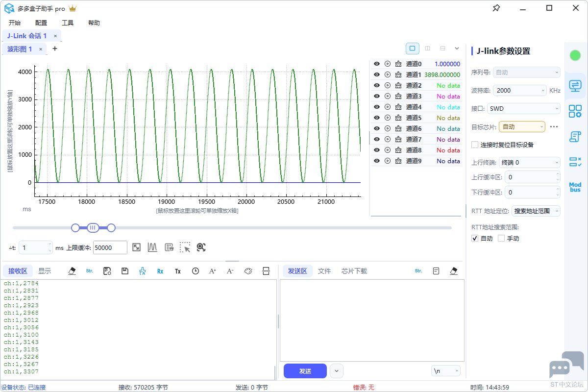Screen dimensions: 588x392
Task: Toggle the eye icon for 通道9
Action: pos(377,161)
